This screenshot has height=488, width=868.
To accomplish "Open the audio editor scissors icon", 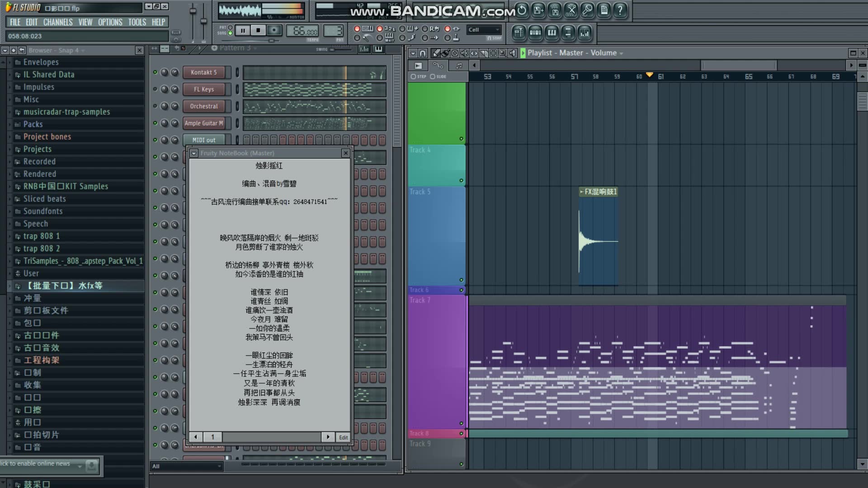I will click(x=571, y=10).
